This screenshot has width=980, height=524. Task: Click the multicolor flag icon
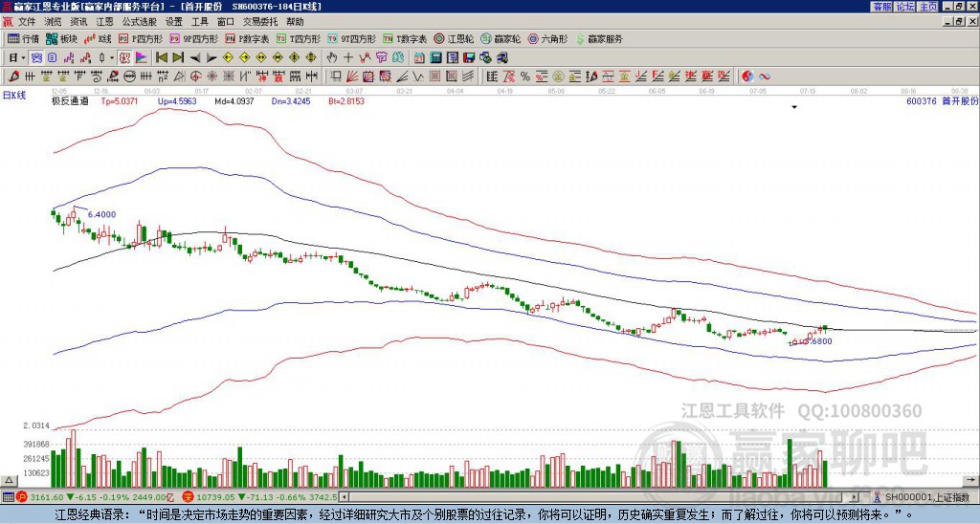pos(142,58)
